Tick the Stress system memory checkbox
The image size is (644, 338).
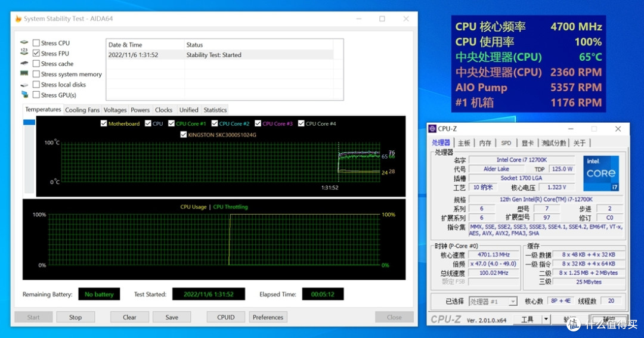[x=36, y=74]
